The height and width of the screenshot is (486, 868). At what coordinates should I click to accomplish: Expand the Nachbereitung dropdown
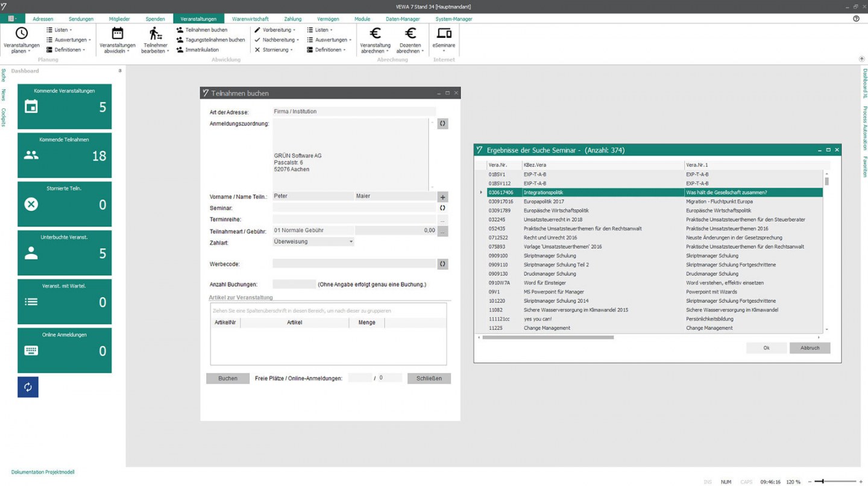click(x=277, y=40)
